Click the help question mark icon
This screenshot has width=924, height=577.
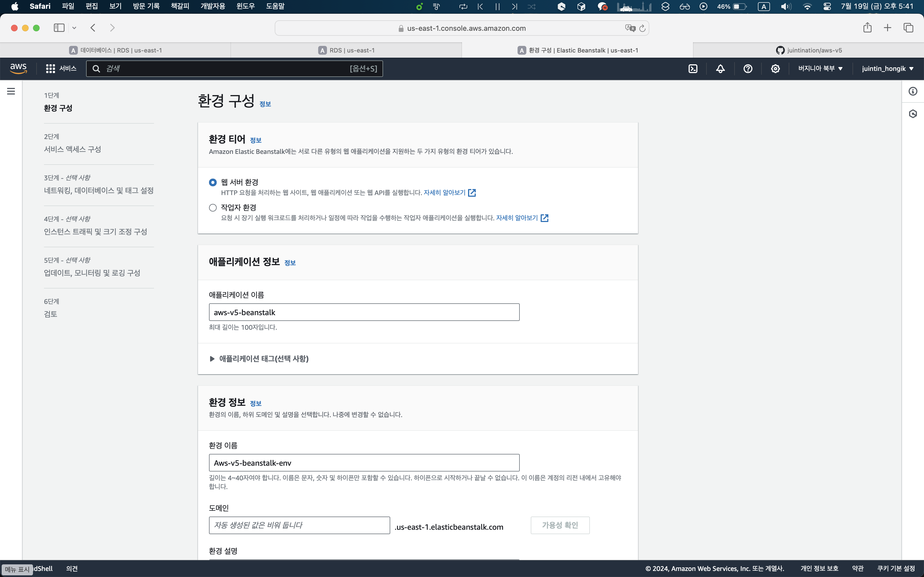(x=748, y=69)
